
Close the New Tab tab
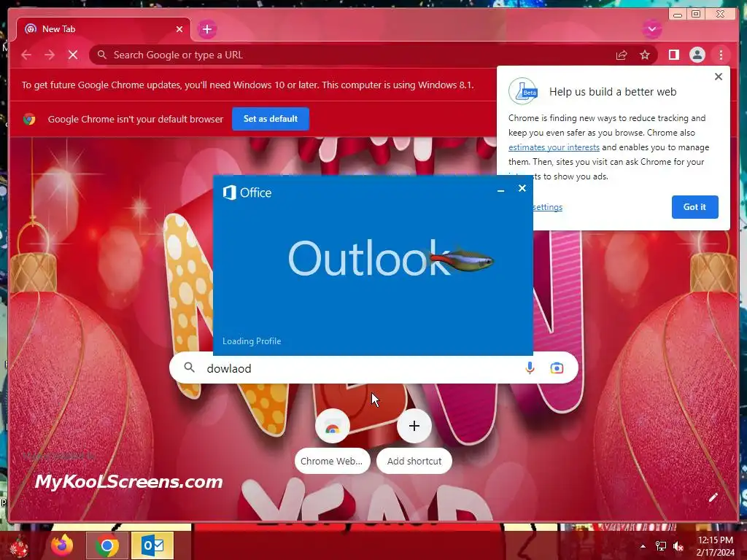(x=179, y=29)
